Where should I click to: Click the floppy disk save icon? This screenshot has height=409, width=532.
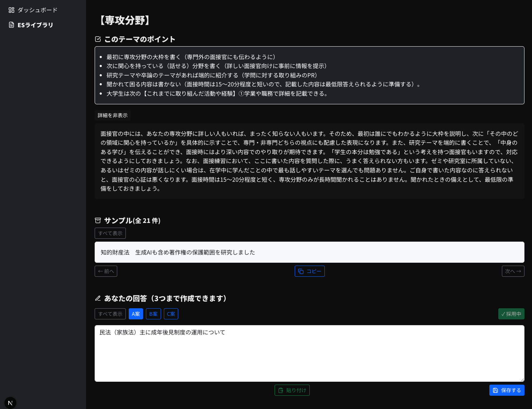click(495, 390)
